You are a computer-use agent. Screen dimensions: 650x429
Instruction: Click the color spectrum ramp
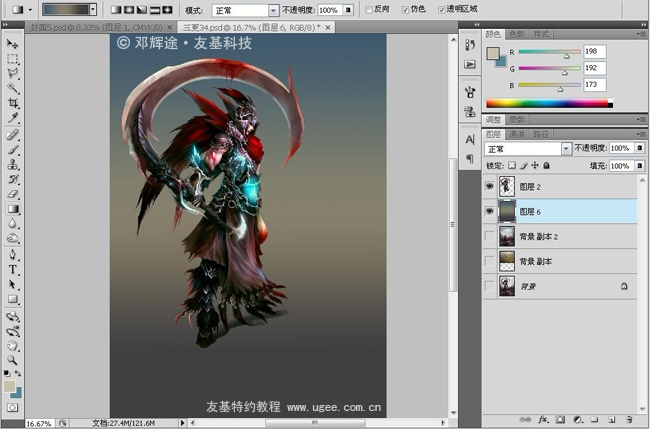click(x=549, y=104)
